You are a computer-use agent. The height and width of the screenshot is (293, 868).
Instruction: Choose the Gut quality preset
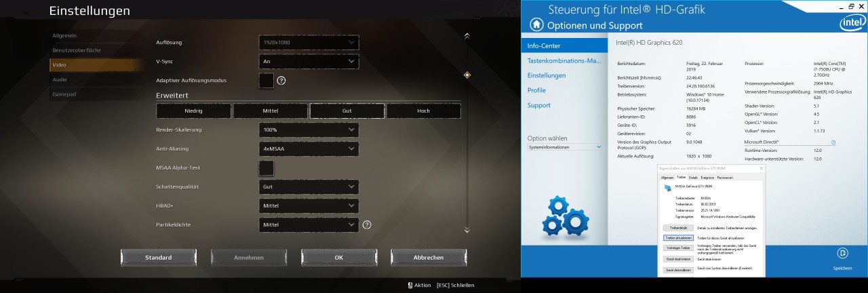(x=347, y=111)
